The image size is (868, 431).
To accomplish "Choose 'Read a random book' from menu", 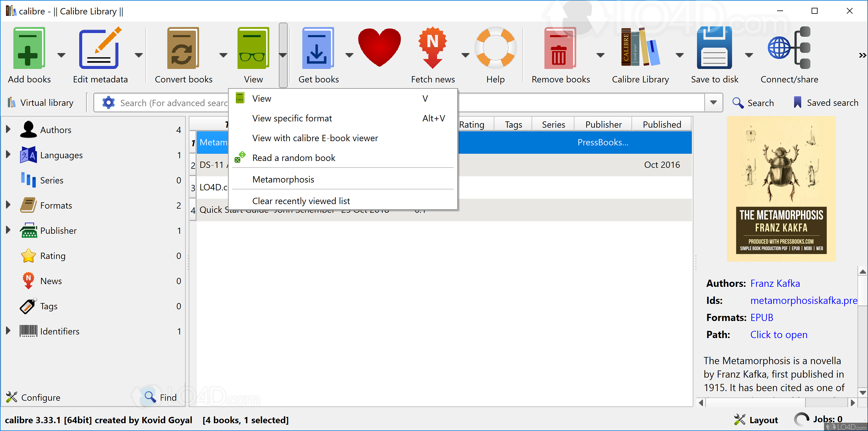I will (x=293, y=158).
